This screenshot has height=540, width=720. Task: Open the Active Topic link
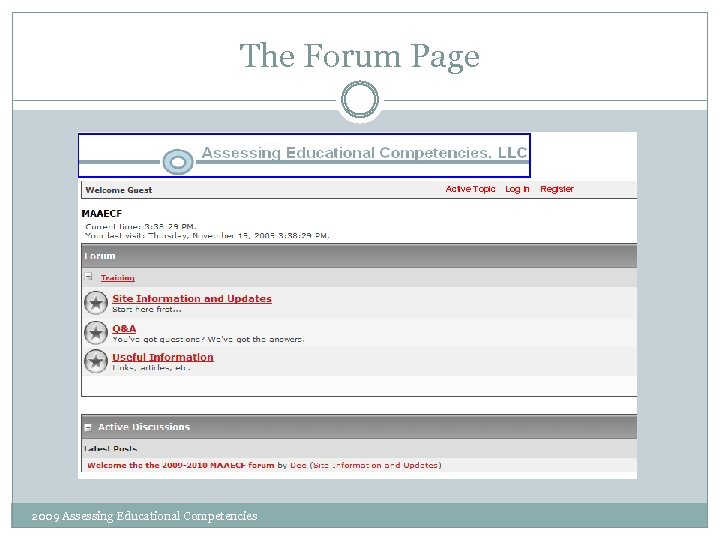(470, 189)
